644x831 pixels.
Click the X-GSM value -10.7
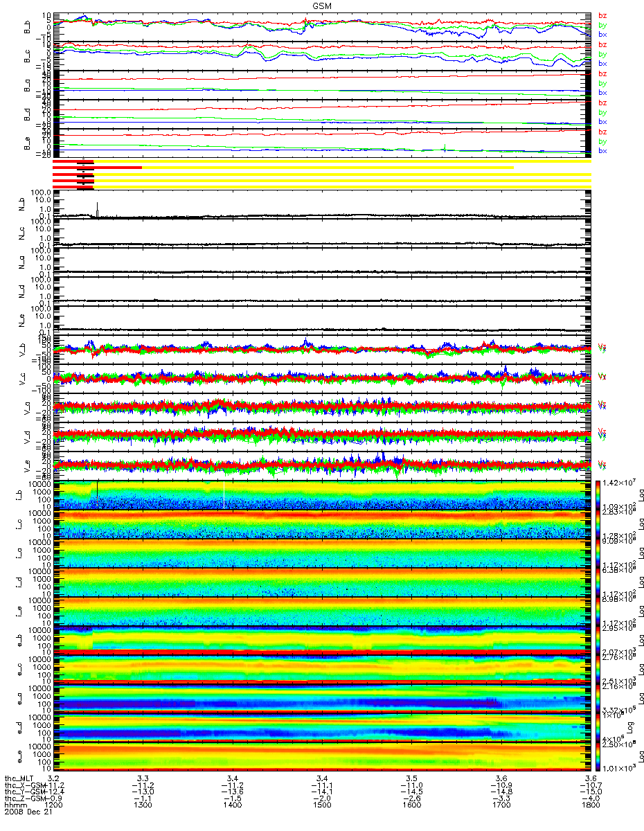click(x=590, y=785)
